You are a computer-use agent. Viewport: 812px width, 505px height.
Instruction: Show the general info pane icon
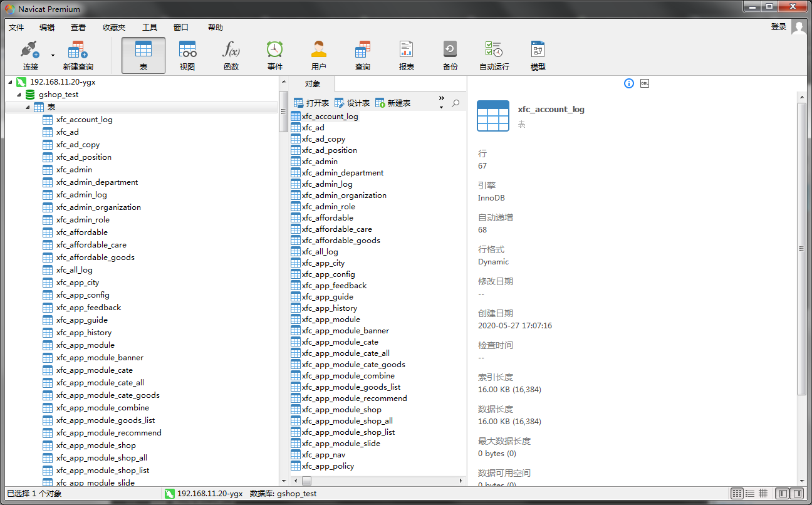[x=629, y=83]
